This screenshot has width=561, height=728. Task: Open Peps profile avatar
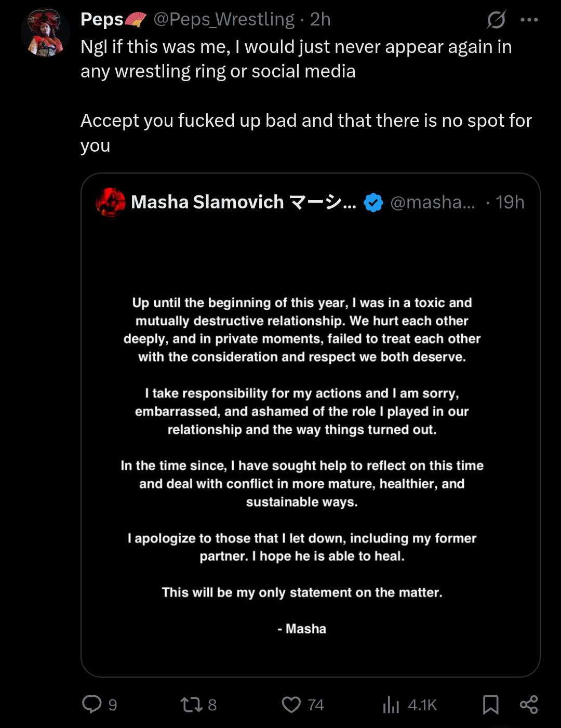click(45, 32)
